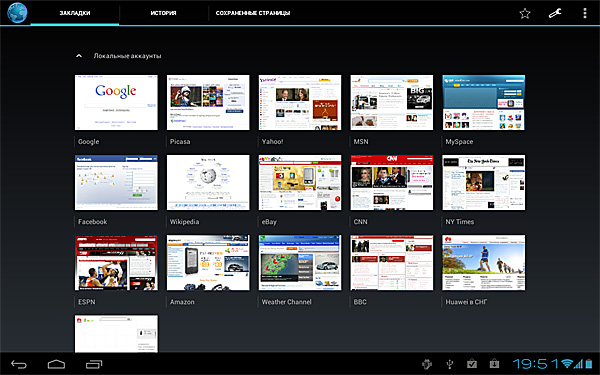600x375 pixels.
Task: Tap the Android debug notification icon
Action: (x=427, y=364)
